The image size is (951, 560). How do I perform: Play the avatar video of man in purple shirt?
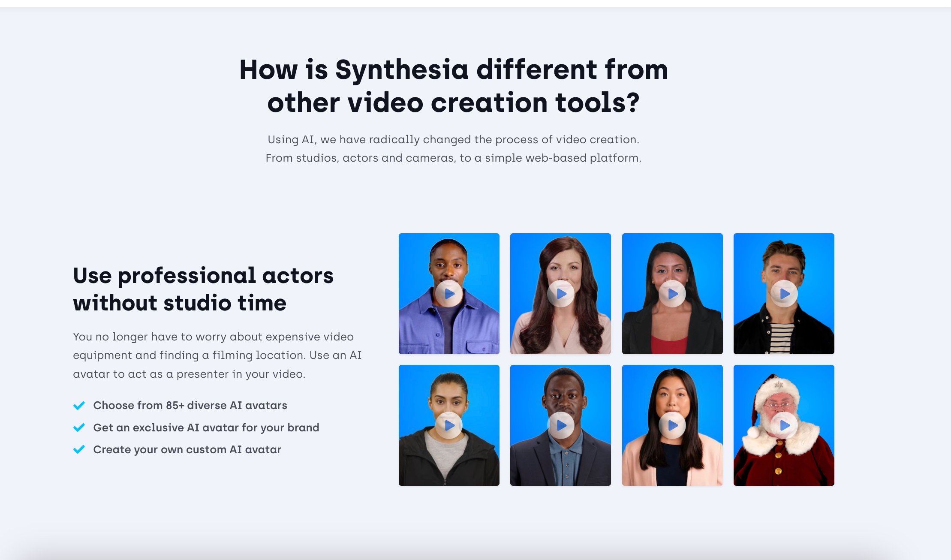tap(449, 294)
